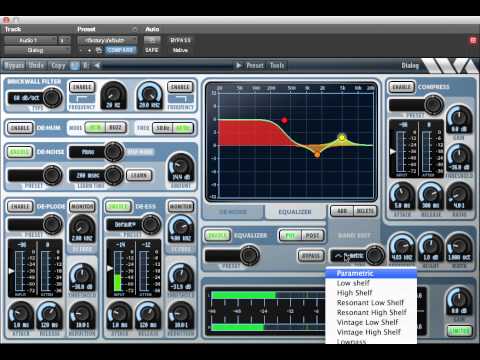The width and height of the screenshot is (480, 360).
Task: Toggle the De-Ess Enable button
Action: pyautogui.click(x=118, y=207)
